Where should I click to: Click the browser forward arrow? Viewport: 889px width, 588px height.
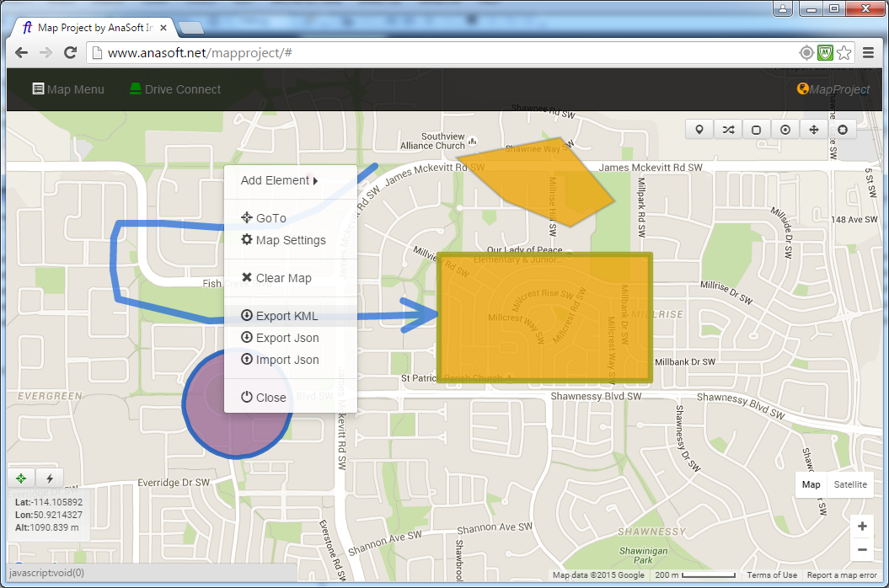coord(46,53)
